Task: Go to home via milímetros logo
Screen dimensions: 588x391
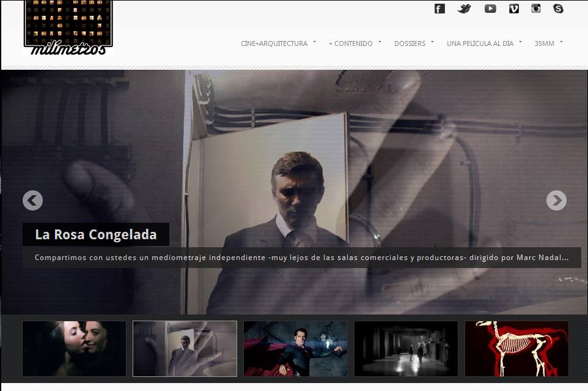Action: [68, 28]
